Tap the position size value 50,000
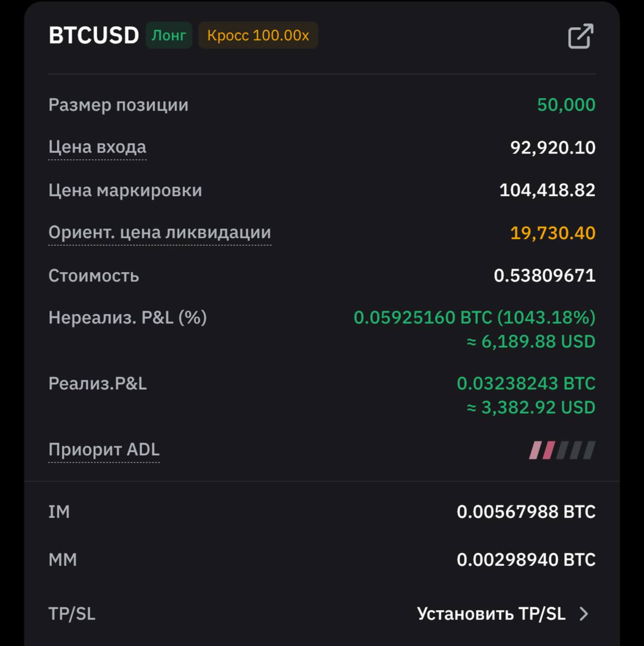 click(566, 104)
